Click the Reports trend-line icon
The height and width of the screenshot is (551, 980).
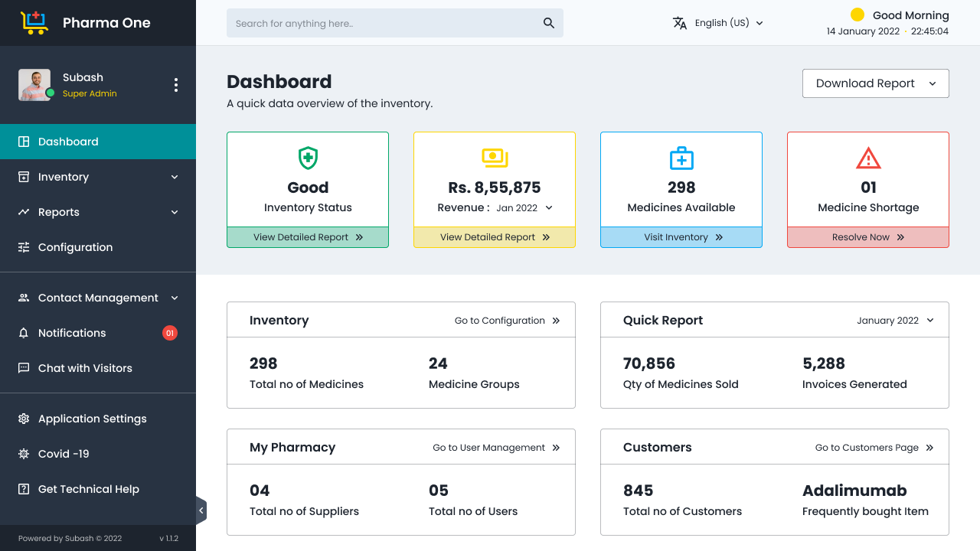pyautogui.click(x=24, y=212)
